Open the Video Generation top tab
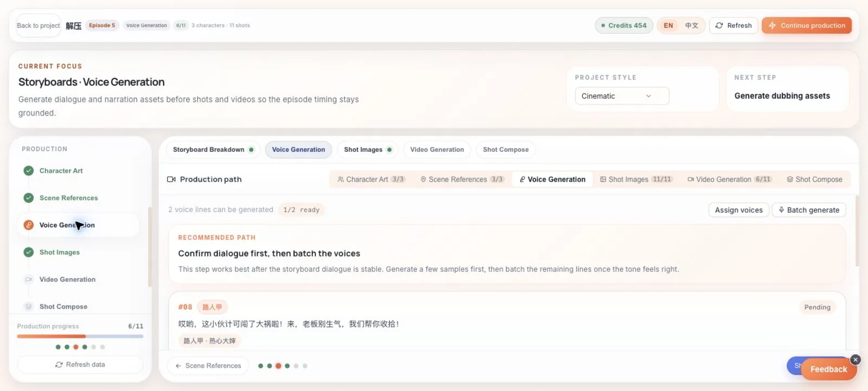 click(x=437, y=150)
